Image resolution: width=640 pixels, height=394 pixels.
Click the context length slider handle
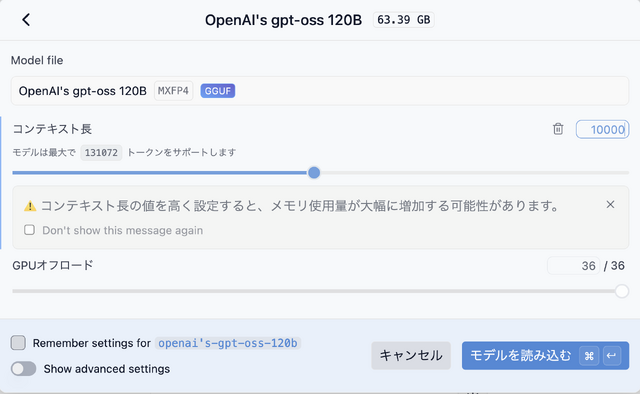click(314, 173)
